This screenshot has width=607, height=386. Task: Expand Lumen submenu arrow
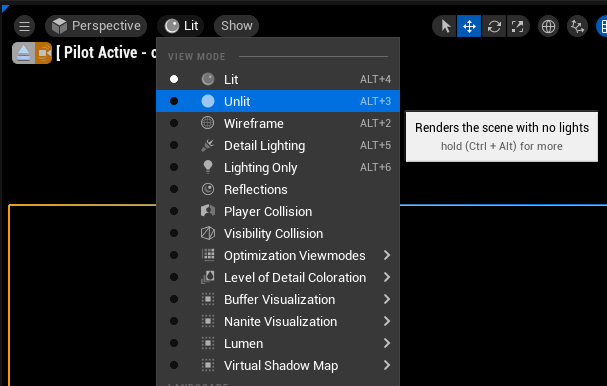[387, 343]
